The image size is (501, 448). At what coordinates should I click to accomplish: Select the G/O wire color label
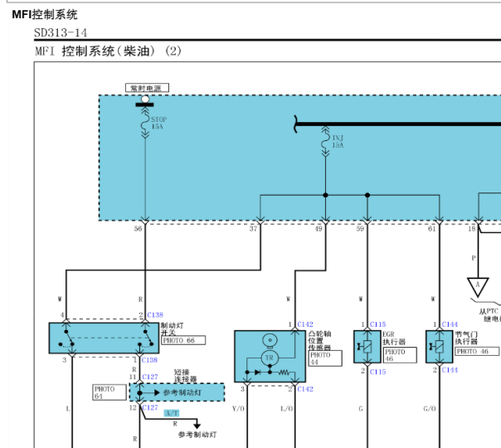click(x=430, y=409)
